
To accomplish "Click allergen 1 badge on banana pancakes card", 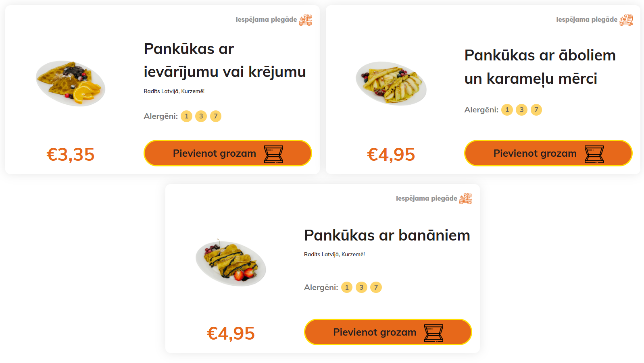I will click(347, 287).
